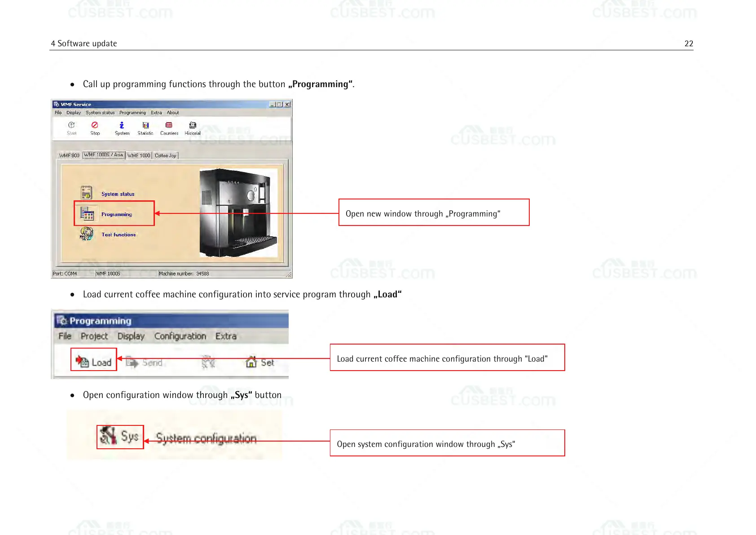The width and height of the screenshot is (756, 535).
Task: Switch to the WMF 800 tab
Action: coord(69,155)
